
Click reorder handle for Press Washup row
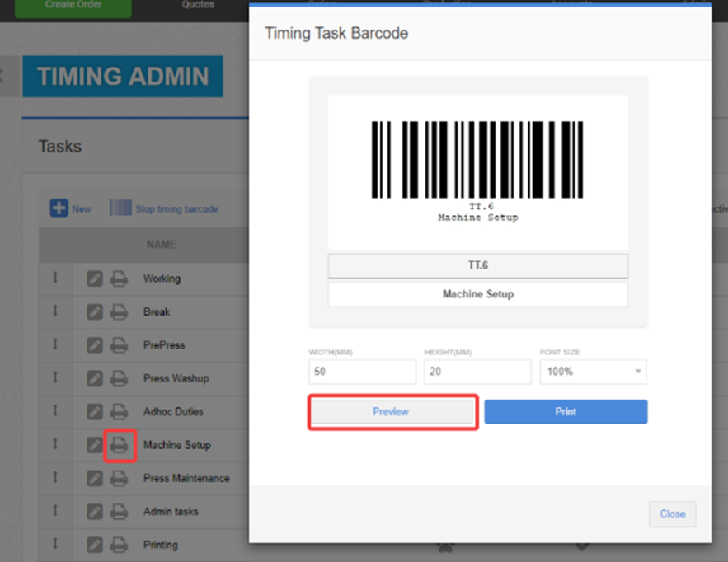coord(55,377)
